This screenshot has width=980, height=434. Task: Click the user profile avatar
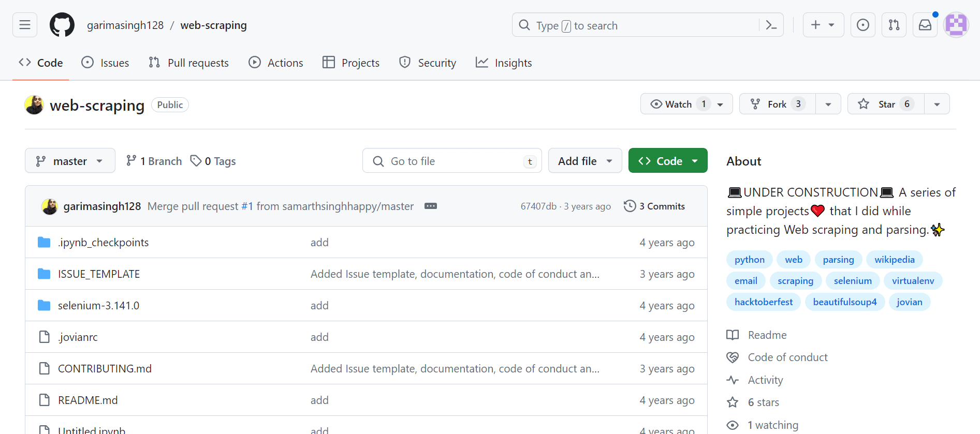[x=956, y=25]
